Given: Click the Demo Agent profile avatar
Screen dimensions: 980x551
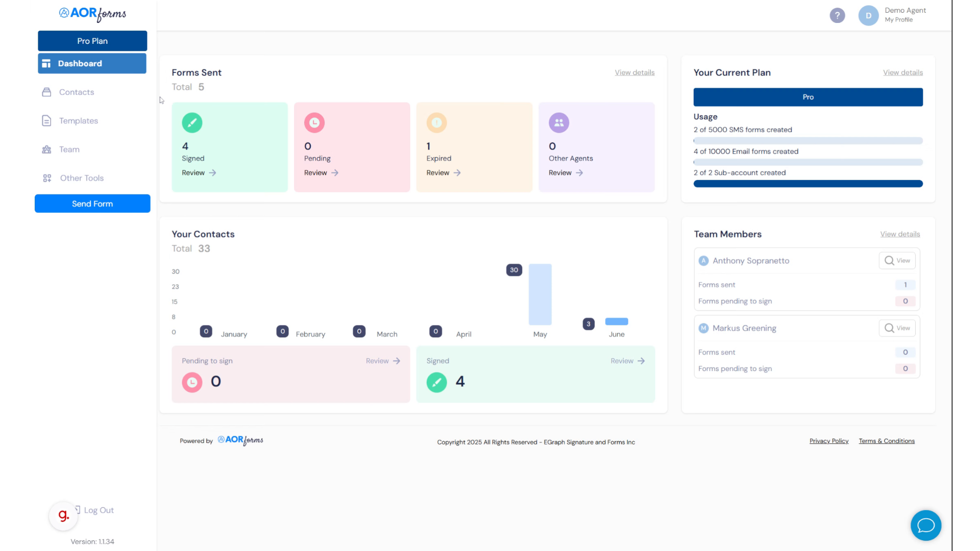Looking at the screenshot, I should point(868,15).
